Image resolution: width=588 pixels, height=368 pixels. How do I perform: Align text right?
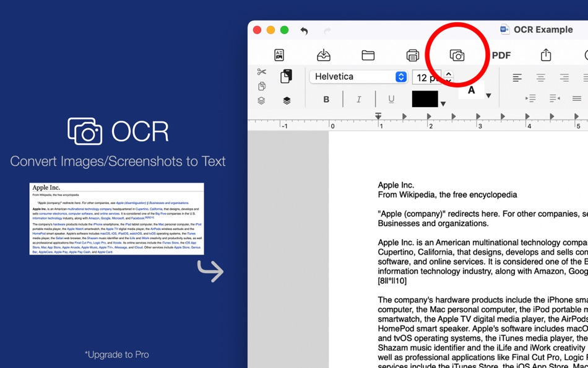point(564,77)
